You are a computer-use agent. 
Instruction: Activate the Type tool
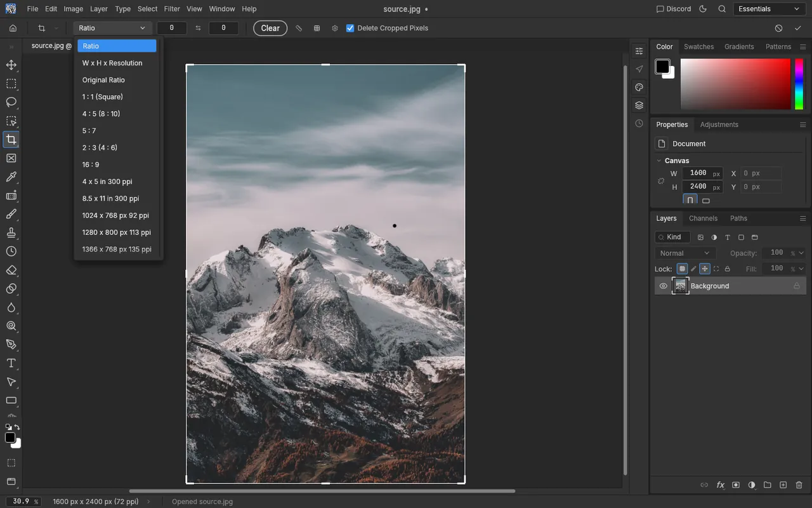(x=11, y=363)
